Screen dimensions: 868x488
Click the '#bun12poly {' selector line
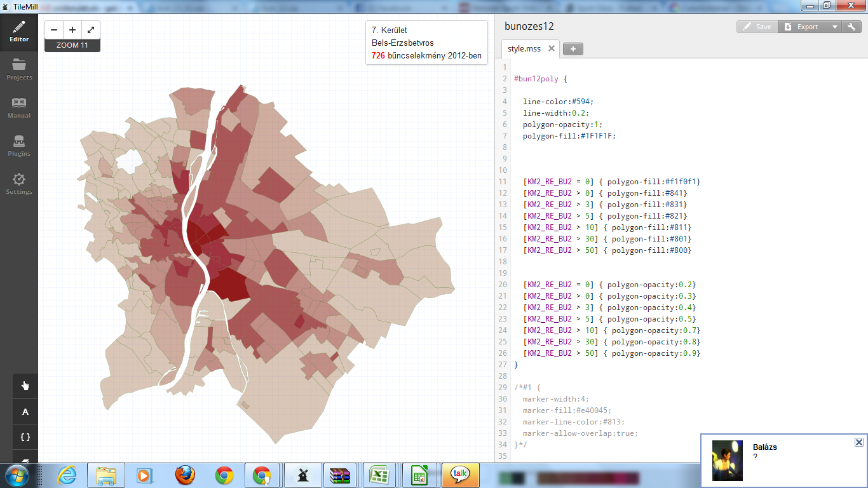tap(540, 79)
